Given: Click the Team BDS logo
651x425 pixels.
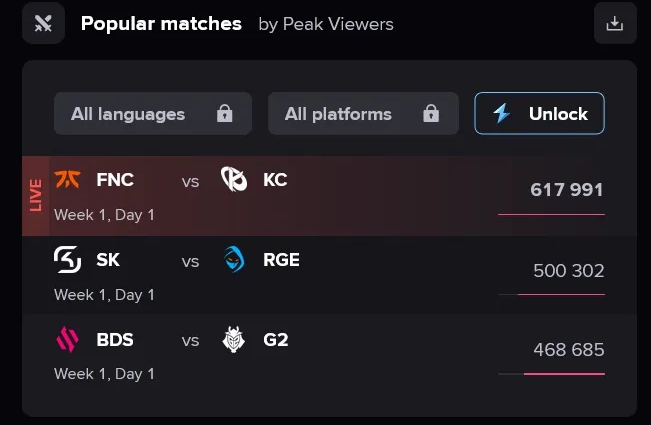Looking at the screenshot, I should 67,340.
